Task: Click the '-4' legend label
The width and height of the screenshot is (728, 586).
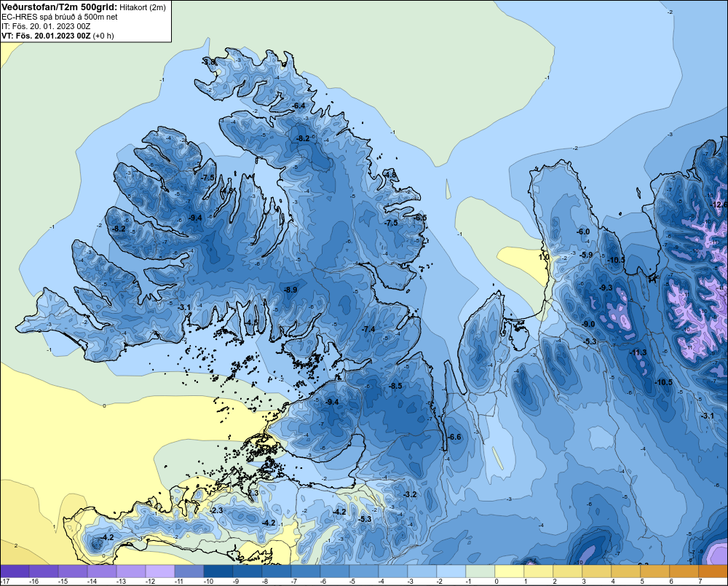Action: [381, 582]
